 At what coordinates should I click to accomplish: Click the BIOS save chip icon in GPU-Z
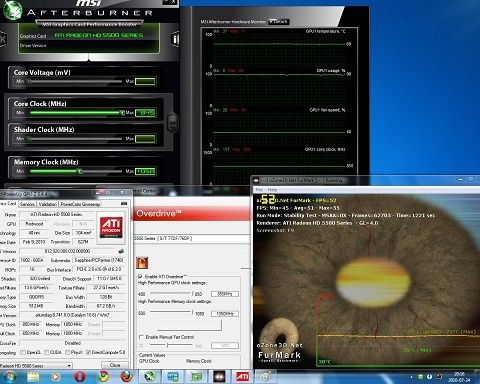click(121, 251)
